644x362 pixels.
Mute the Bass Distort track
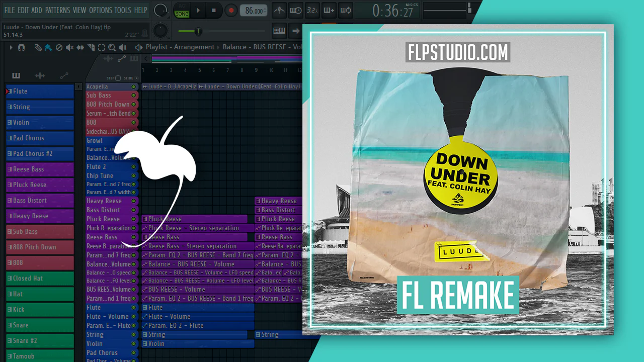(133, 210)
